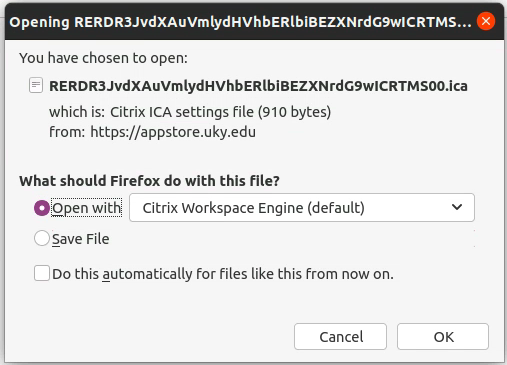
Task: Select the Open with radio button
Action: (x=42, y=208)
